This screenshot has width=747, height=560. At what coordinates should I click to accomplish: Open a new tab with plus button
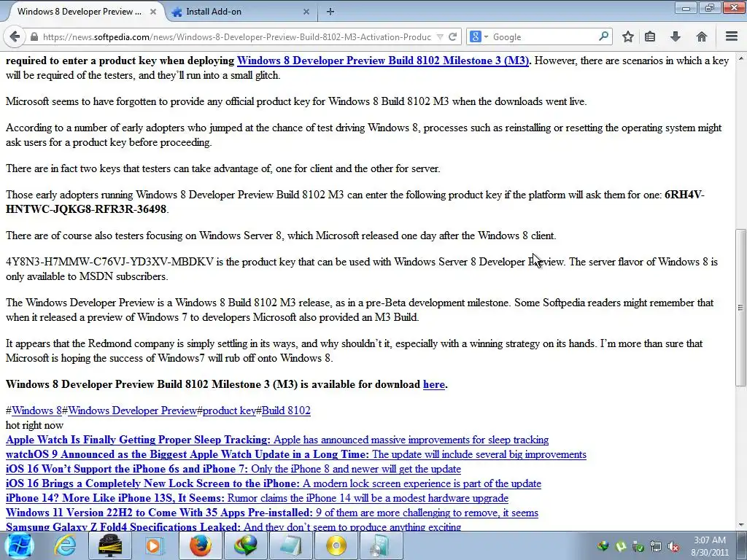tap(330, 12)
